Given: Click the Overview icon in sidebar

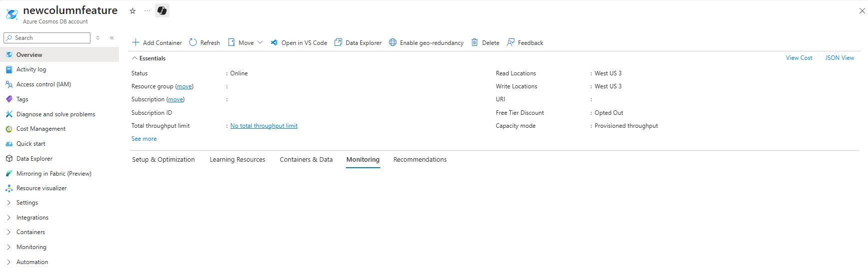Looking at the screenshot, I should (9, 55).
